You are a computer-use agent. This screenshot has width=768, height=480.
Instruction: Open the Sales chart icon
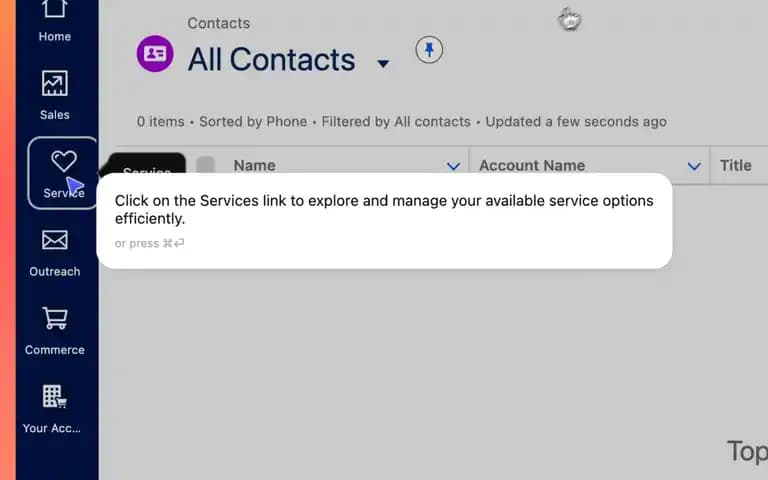tap(54, 83)
